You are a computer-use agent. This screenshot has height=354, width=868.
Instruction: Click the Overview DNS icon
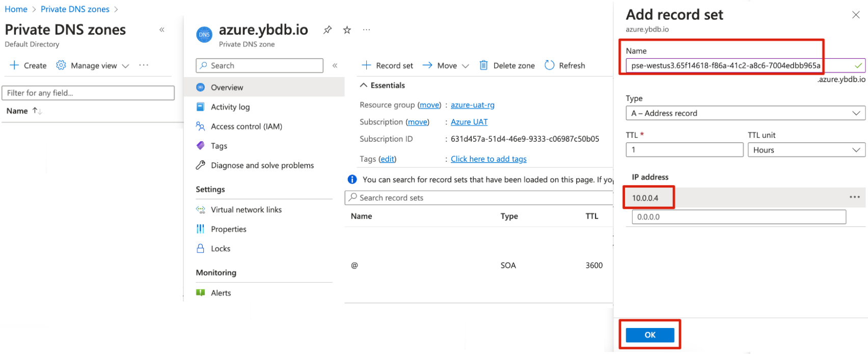(x=201, y=87)
